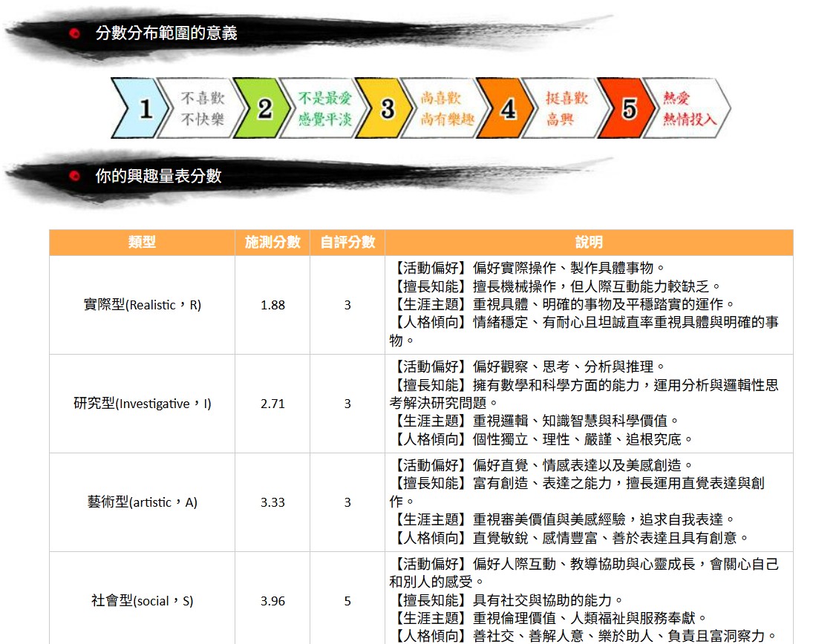The image size is (839, 644).
Task: Click the light blue number 1 arrow
Action: 141,109
